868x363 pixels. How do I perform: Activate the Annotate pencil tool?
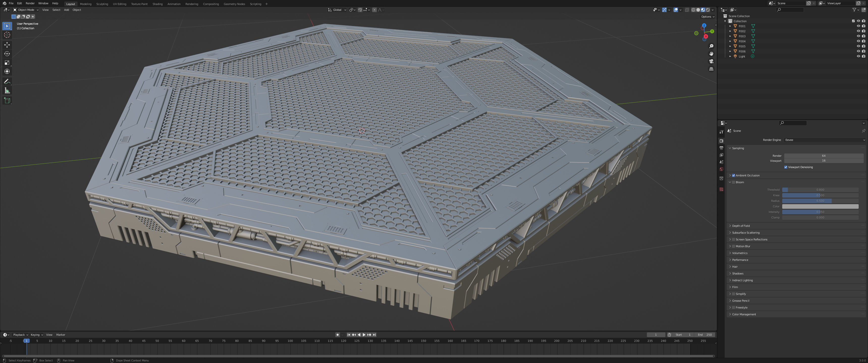[x=7, y=81]
